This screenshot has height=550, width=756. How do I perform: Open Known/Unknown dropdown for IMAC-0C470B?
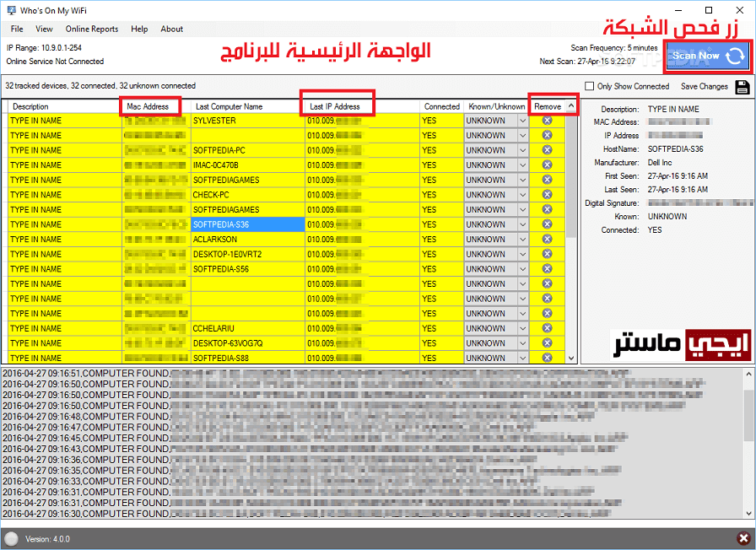click(522, 164)
